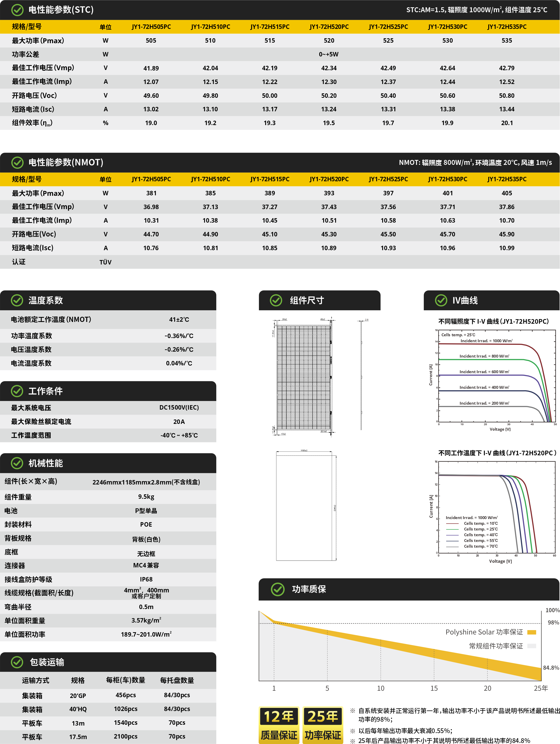Click the 20'GP container quantity 456pcs

[126, 695]
